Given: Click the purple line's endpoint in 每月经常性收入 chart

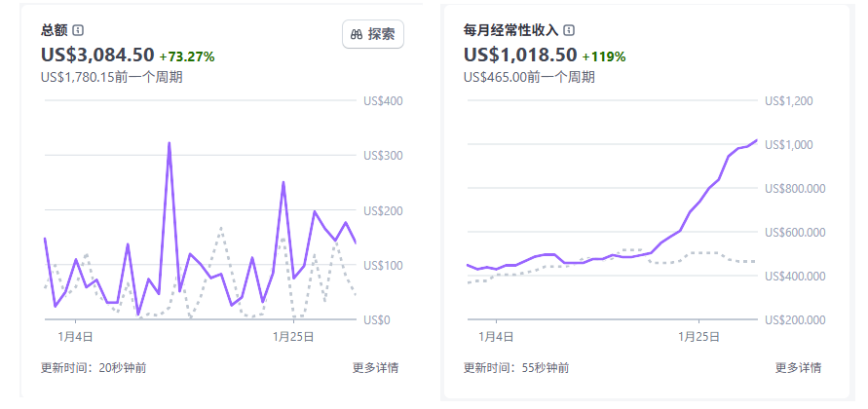Looking at the screenshot, I should tap(757, 140).
